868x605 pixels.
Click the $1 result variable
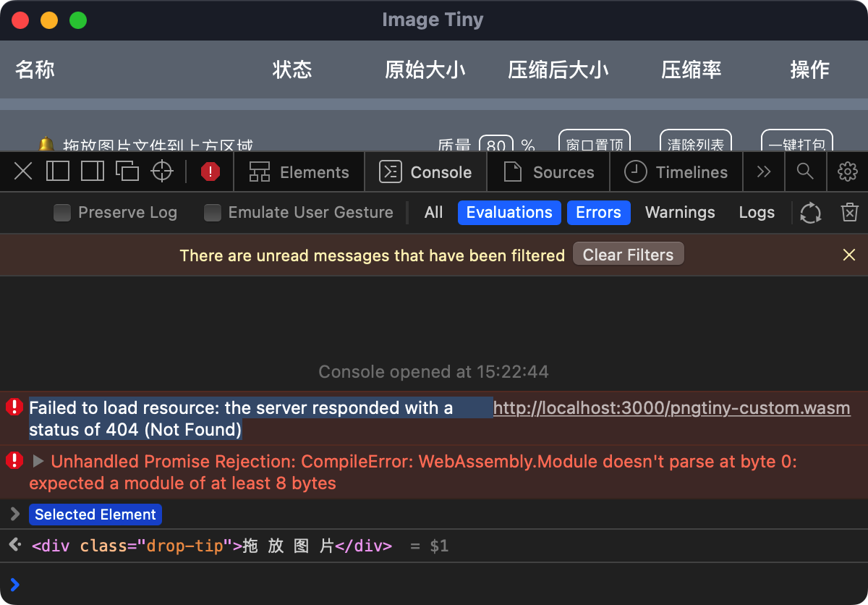(439, 546)
